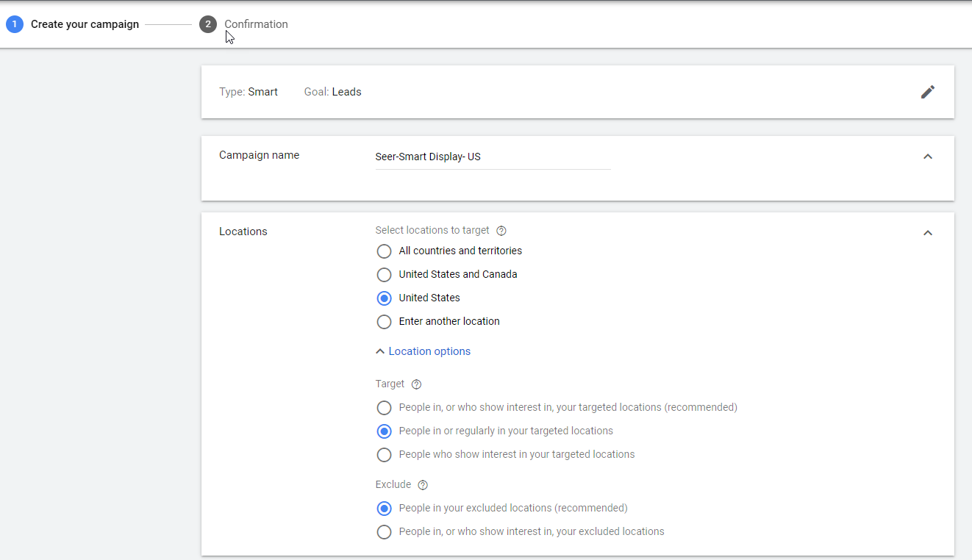Select the United States radio option
Screen dimensions: 972x560
(x=384, y=298)
